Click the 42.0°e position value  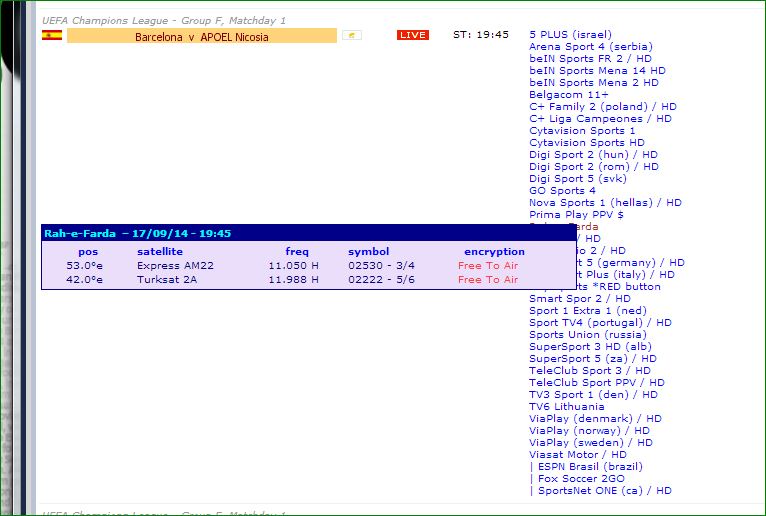coord(85,280)
